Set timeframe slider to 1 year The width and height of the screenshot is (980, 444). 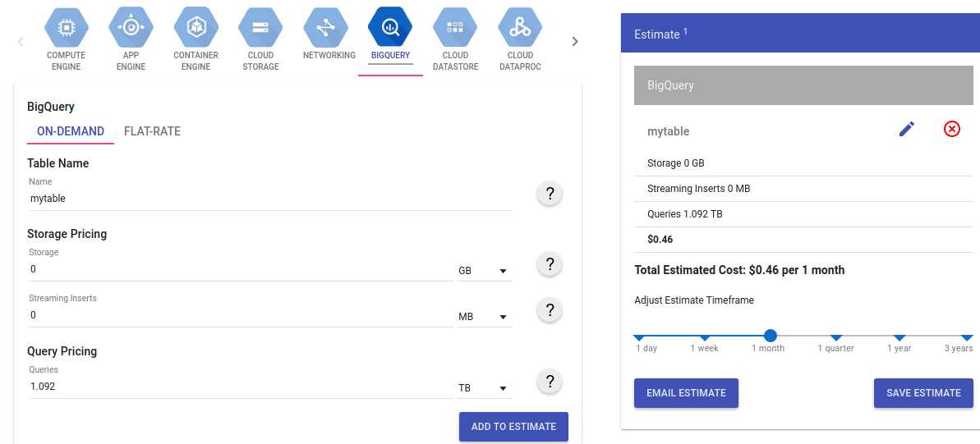click(899, 338)
